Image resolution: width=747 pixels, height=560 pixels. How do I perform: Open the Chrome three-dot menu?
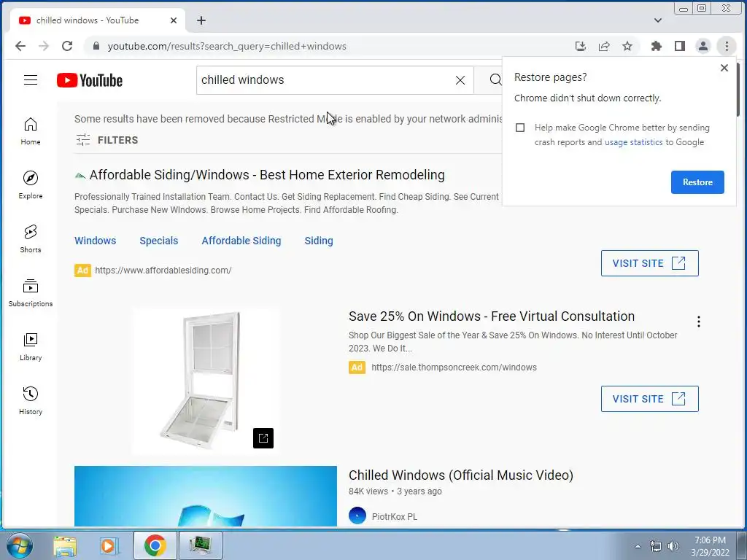click(727, 46)
